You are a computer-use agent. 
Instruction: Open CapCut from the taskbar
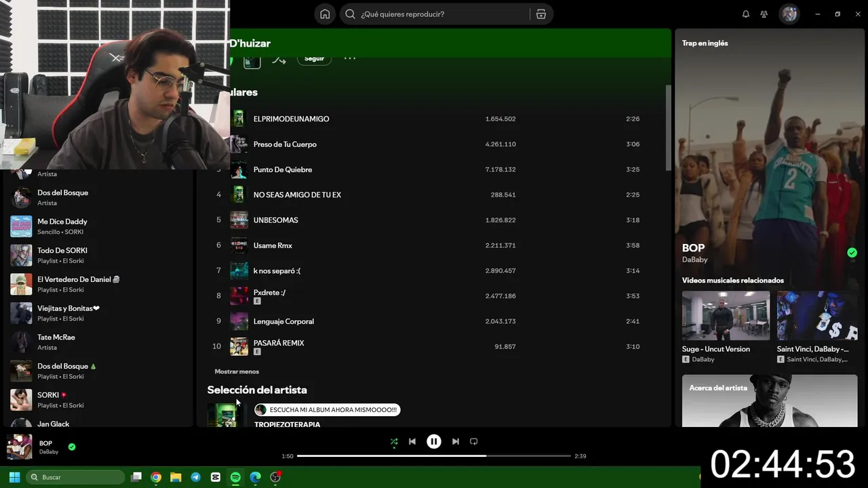216,477
